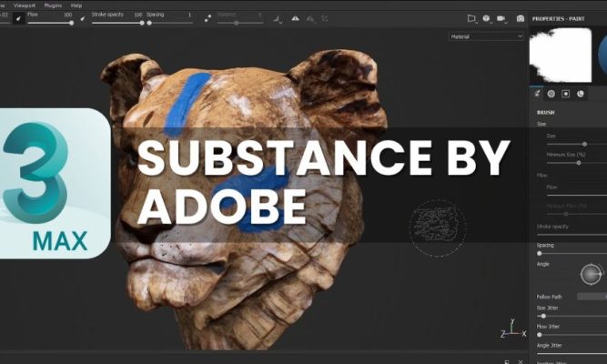The height and width of the screenshot is (364, 607).
Task: Open the viewport display mode dropdown
Action: click(473, 18)
